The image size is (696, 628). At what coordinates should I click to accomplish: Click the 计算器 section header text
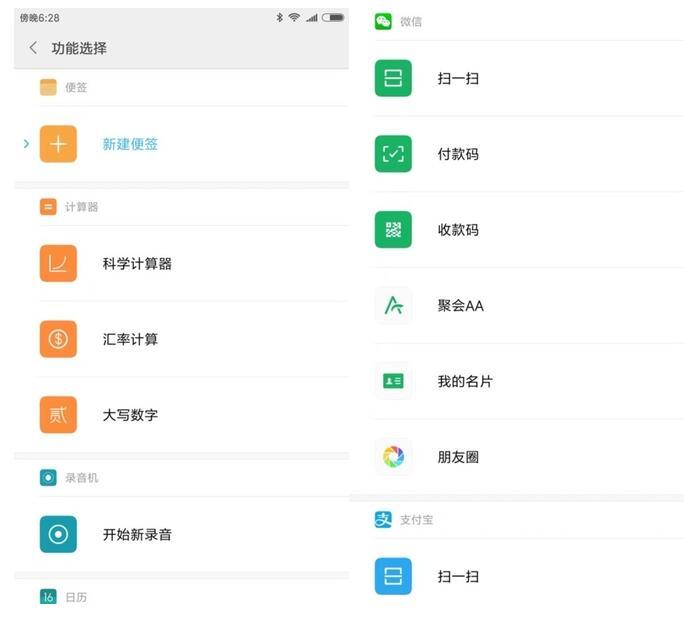click(x=82, y=207)
